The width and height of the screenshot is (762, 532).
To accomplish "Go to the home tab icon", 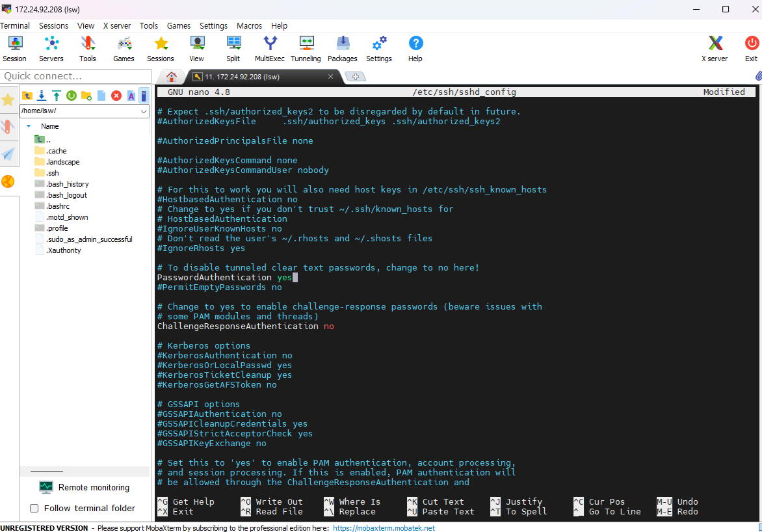I will click(x=171, y=76).
